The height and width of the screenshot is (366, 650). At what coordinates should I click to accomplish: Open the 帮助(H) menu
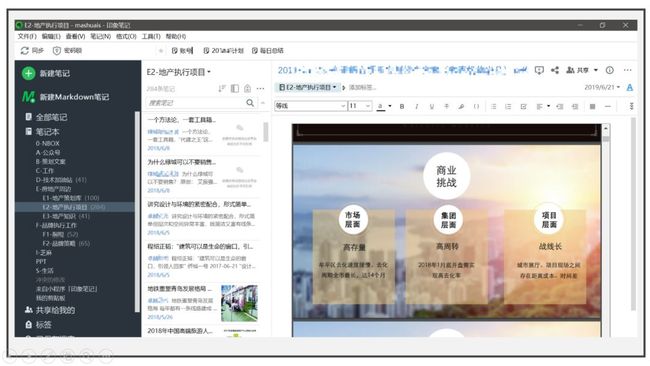coord(176,36)
